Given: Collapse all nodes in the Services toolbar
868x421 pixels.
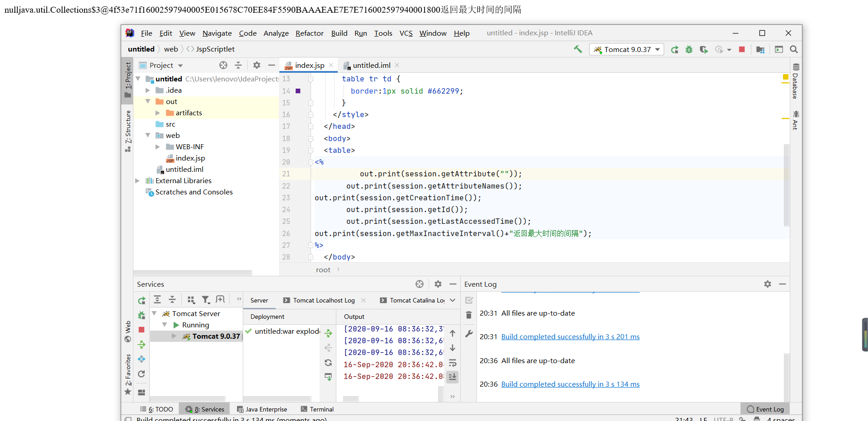Looking at the screenshot, I should (172, 299).
